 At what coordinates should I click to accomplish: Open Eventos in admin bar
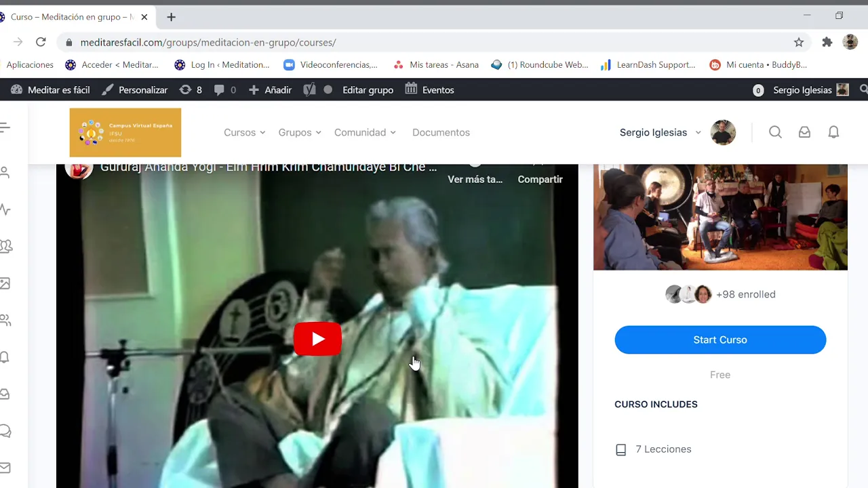[x=429, y=89]
